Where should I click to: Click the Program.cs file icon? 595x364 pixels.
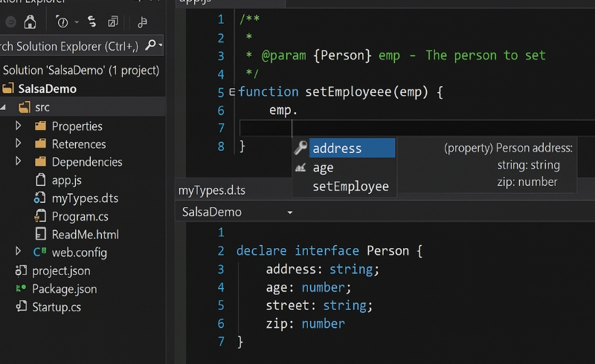point(40,216)
